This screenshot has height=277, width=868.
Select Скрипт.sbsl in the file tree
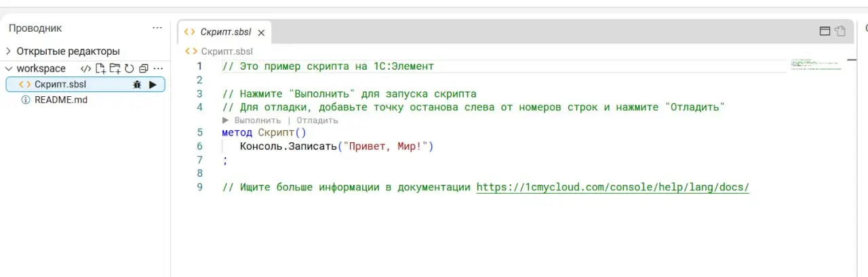pos(85,84)
